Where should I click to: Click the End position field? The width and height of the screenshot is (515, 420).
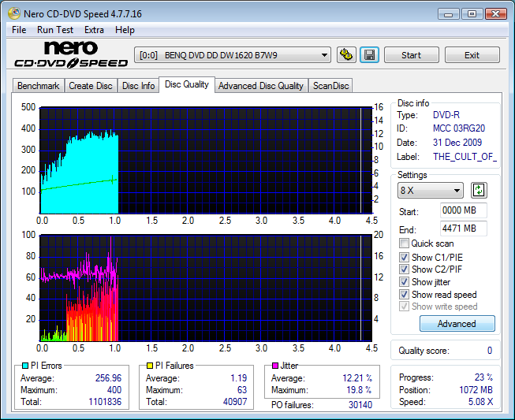tap(463, 229)
